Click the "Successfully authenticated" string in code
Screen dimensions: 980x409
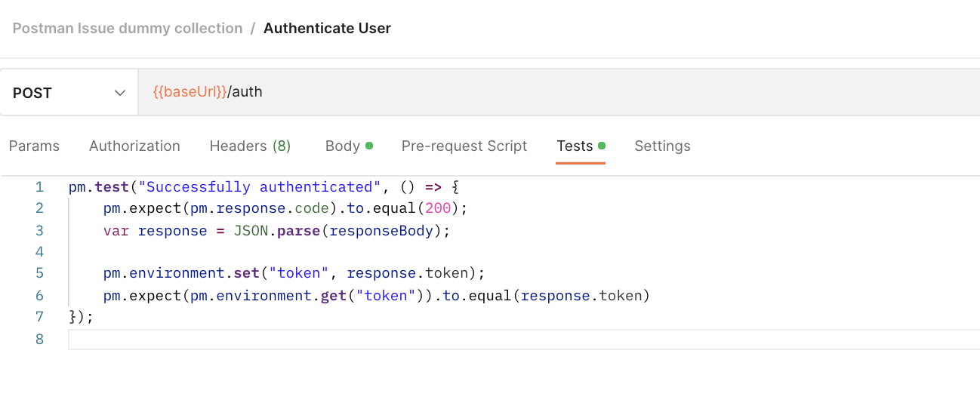[x=257, y=187]
